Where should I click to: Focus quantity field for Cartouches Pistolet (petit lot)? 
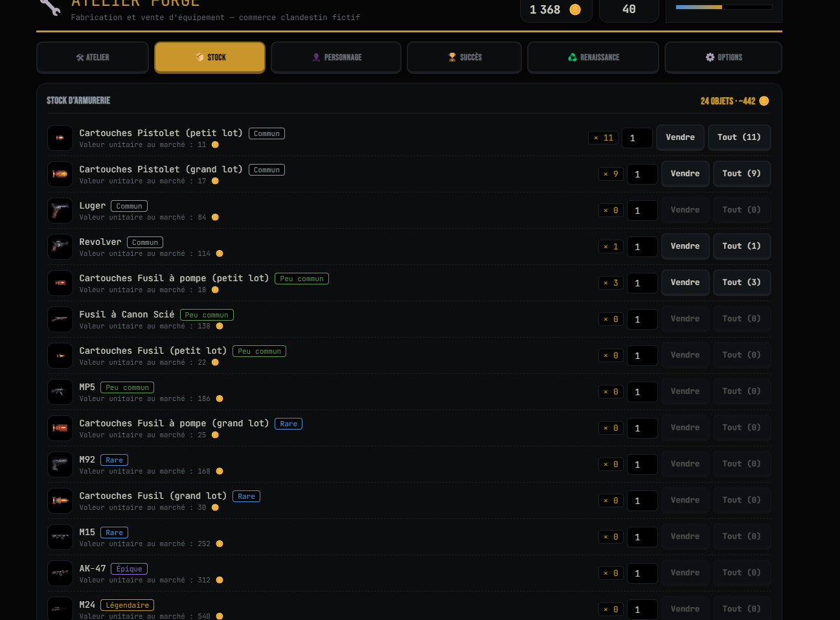[637, 138]
